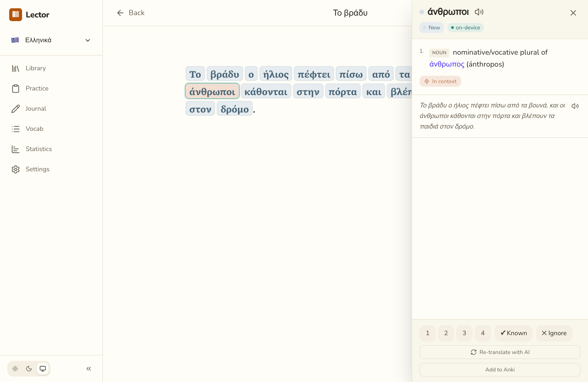Click the In context button
This screenshot has width=588, height=382.
click(440, 81)
